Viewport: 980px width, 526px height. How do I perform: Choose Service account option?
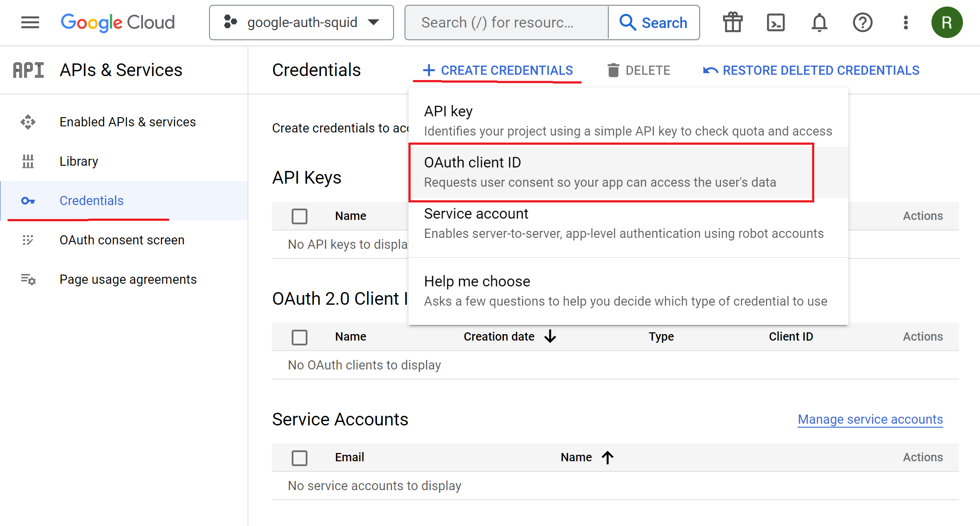point(628,223)
